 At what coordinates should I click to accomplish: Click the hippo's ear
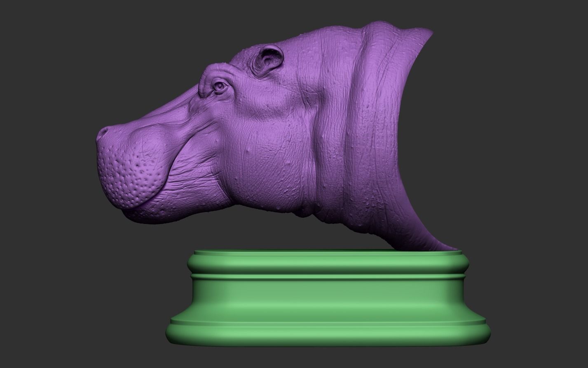[268, 61]
